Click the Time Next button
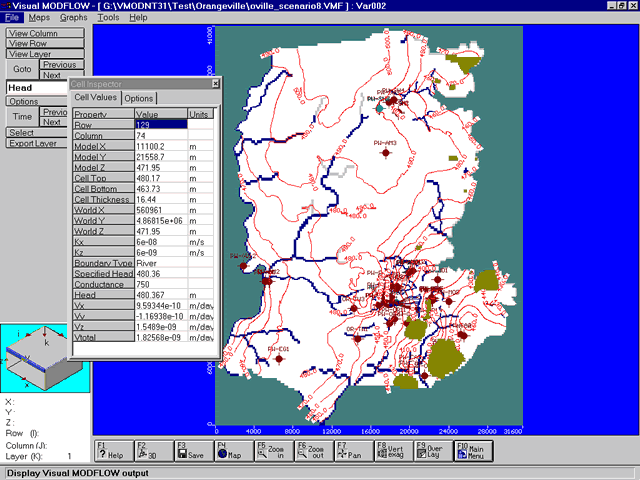The width and height of the screenshot is (640, 480). tap(53, 122)
